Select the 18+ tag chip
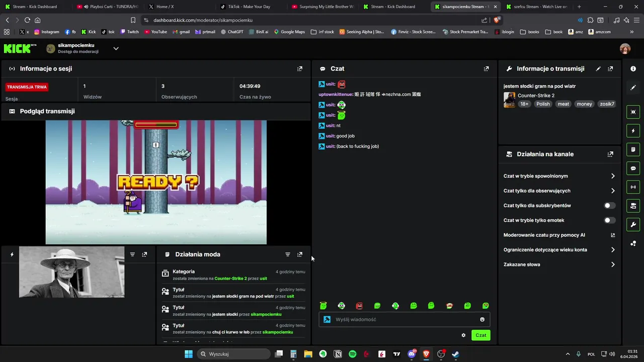644x362 pixels. (524, 104)
